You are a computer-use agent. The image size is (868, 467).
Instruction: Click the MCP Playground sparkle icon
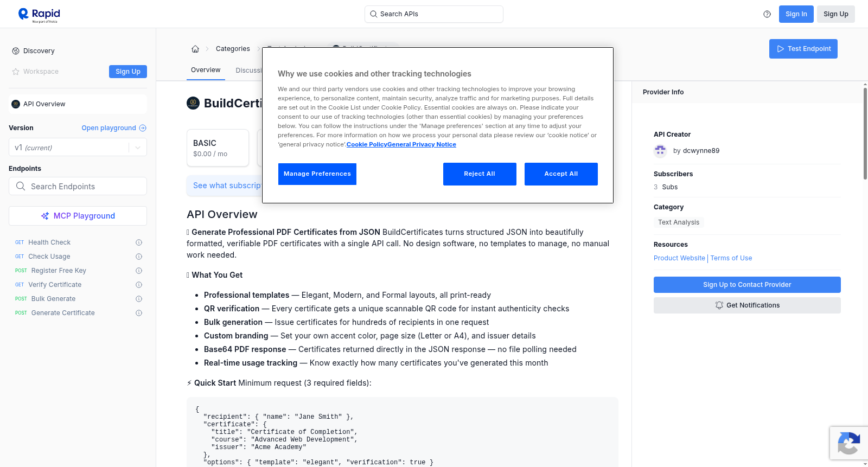(x=45, y=216)
